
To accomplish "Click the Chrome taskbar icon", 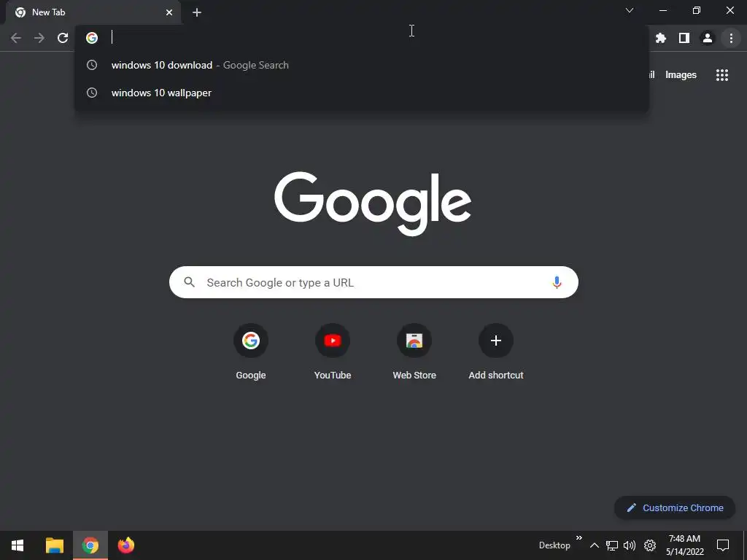I will (90, 545).
